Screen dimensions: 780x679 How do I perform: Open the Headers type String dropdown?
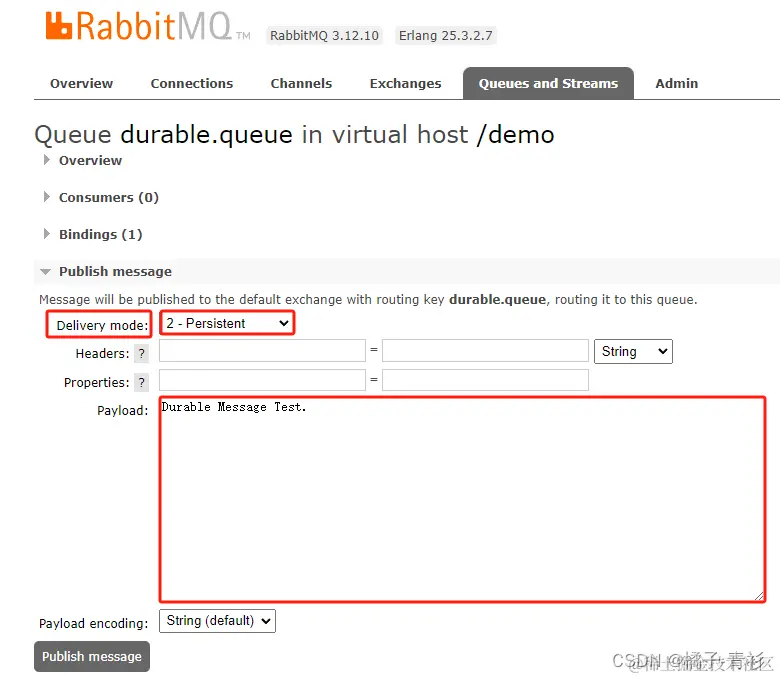click(633, 352)
